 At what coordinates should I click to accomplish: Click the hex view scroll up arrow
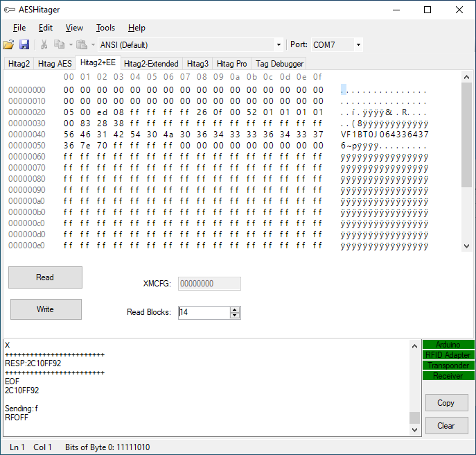pyautogui.click(x=466, y=77)
